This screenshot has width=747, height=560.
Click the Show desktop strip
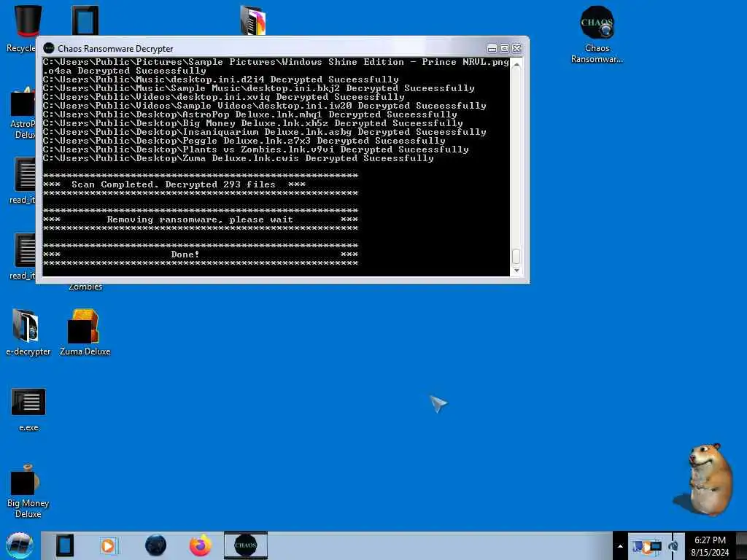click(x=742, y=545)
